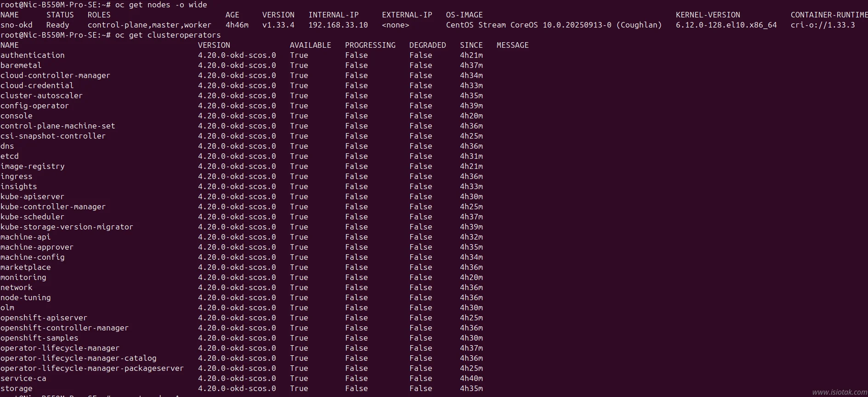Click operator name 'insights'
Screen dimensions: 868x397
19,187
